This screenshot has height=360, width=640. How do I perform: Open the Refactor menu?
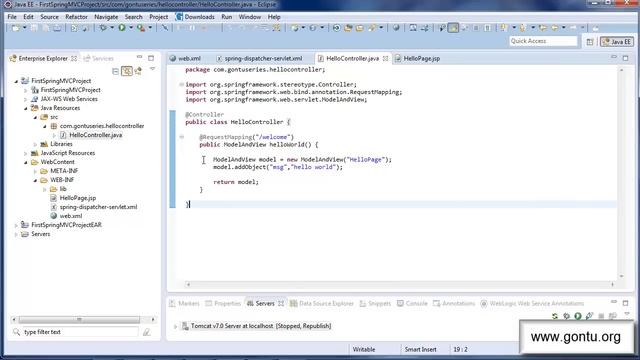click(76, 17)
